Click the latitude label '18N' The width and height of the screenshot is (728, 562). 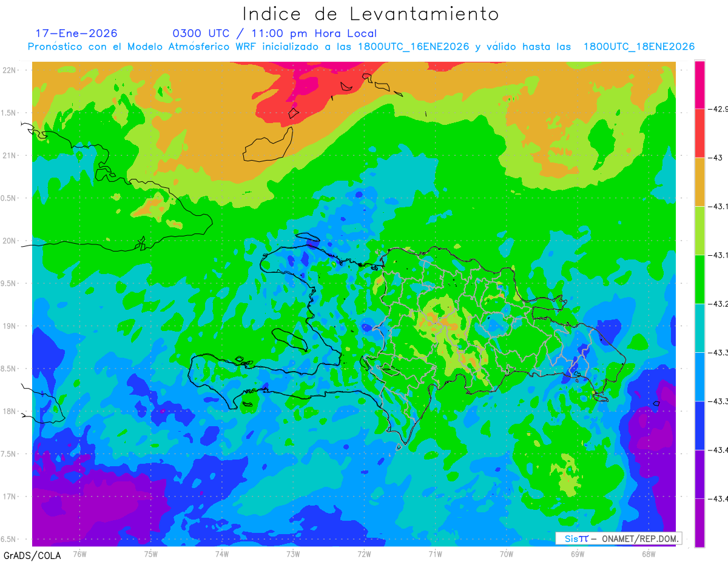pyautogui.click(x=10, y=411)
